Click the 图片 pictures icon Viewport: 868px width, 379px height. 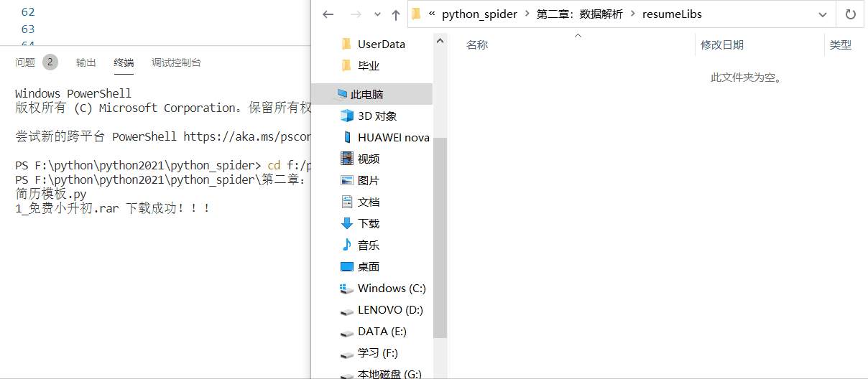coord(347,180)
